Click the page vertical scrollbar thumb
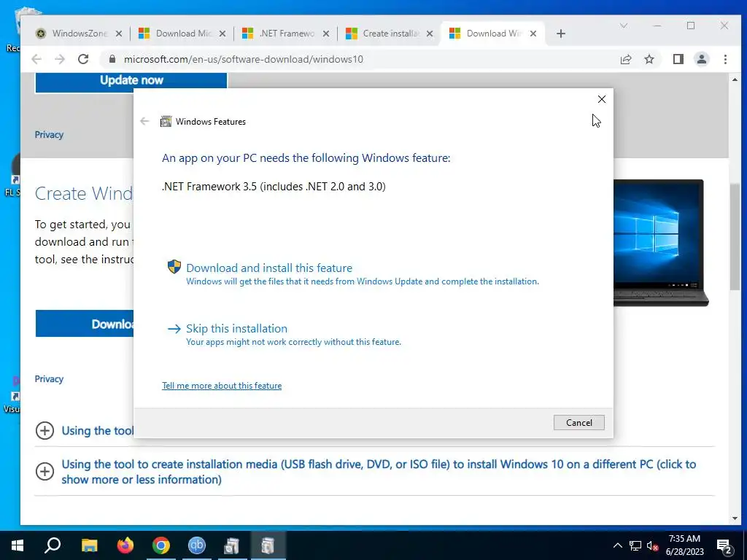 [x=735, y=236]
